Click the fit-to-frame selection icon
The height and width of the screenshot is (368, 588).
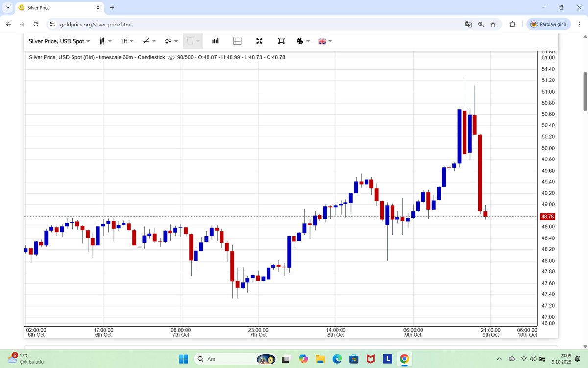(x=281, y=41)
